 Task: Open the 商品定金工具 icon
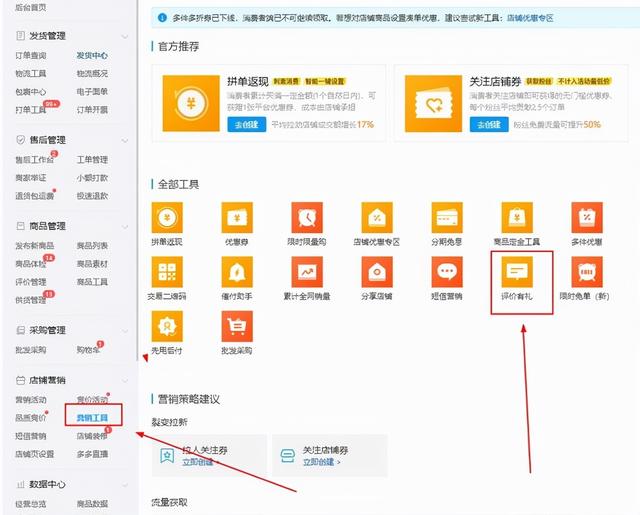(517, 218)
